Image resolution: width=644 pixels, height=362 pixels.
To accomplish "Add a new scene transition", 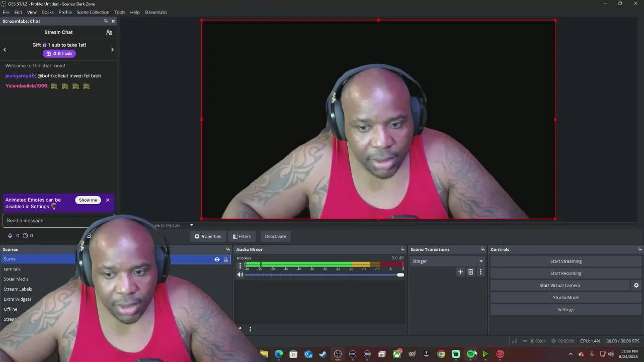I will pyautogui.click(x=460, y=272).
